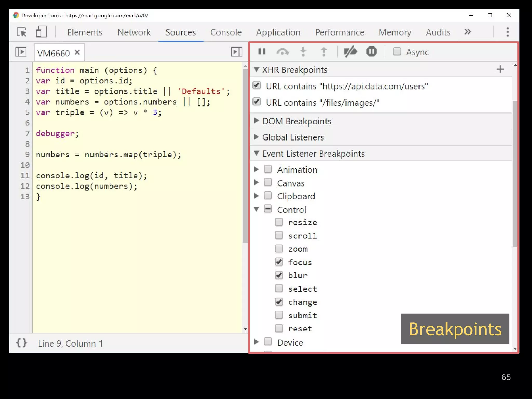Add a new XHR breakpoint with the plus icon
Image resolution: width=532 pixels, height=399 pixels.
500,69
